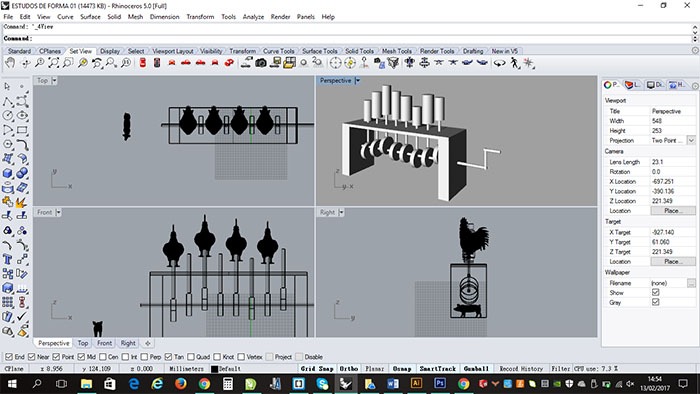Open the Perspective viewport dropdown arrow

coord(358,81)
